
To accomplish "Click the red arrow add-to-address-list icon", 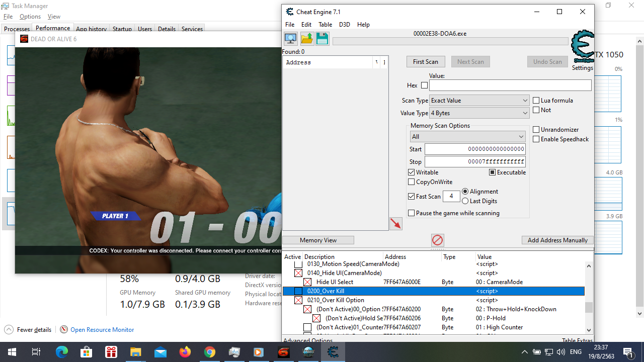I will 396,224.
